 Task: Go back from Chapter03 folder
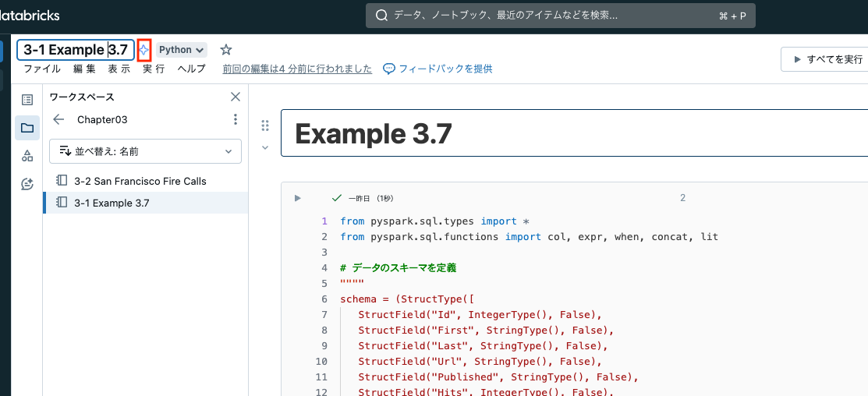coord(58,119)
